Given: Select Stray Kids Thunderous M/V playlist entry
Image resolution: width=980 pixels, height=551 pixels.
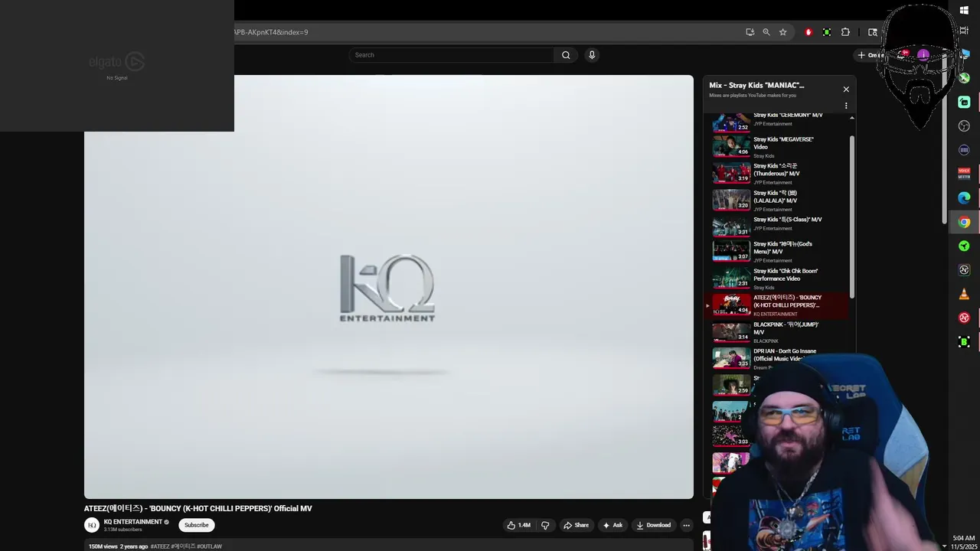Looking at the screenshot, I should click(776, 174).
